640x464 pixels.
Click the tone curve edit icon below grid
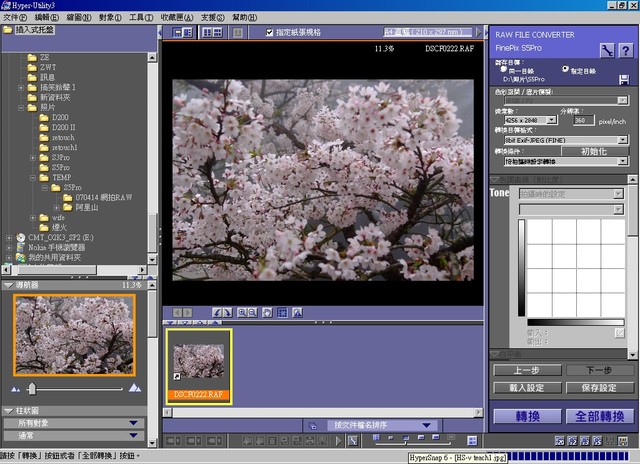(619, 333)
